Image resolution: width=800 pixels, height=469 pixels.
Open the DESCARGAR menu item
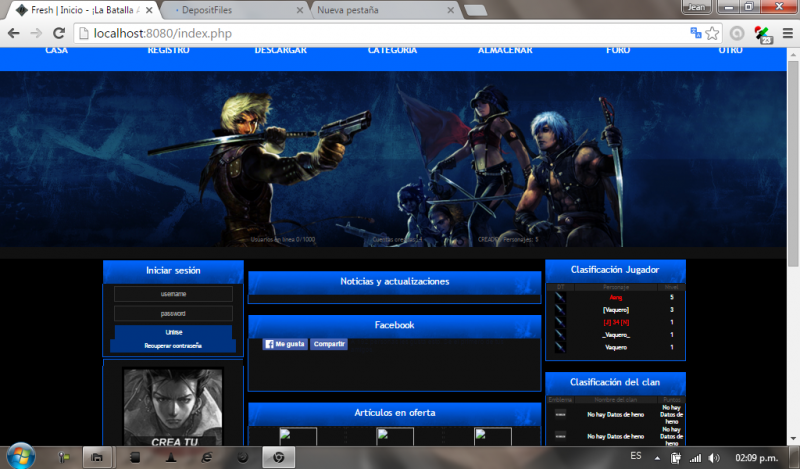[x=281, y=51]
